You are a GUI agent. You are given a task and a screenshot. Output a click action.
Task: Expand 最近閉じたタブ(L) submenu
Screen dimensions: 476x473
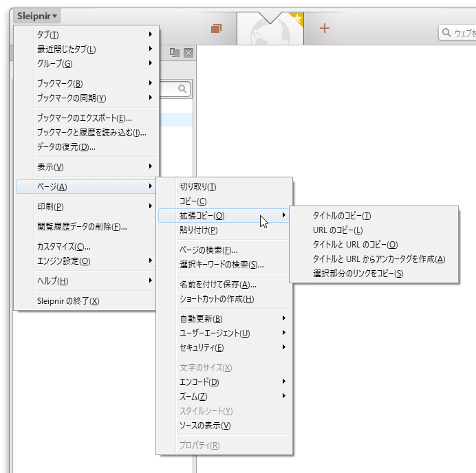(86, 49)
